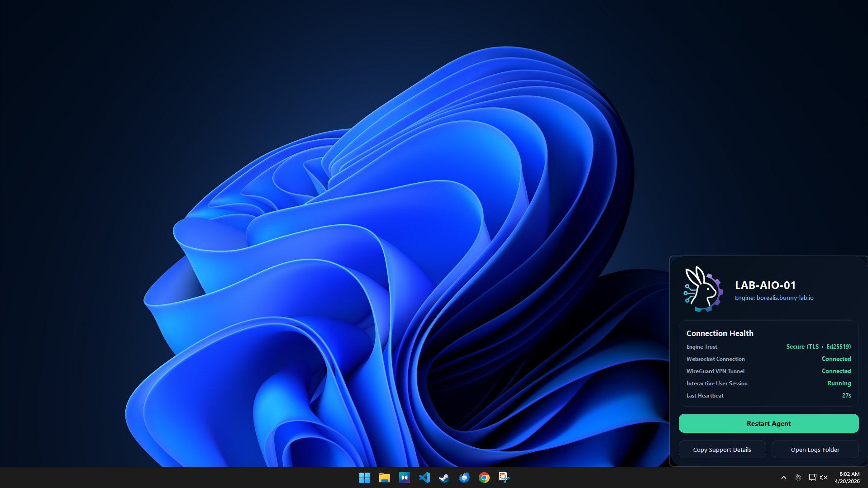Click the Interactive User Session label
868x488 pixels.
coord(716,384)
